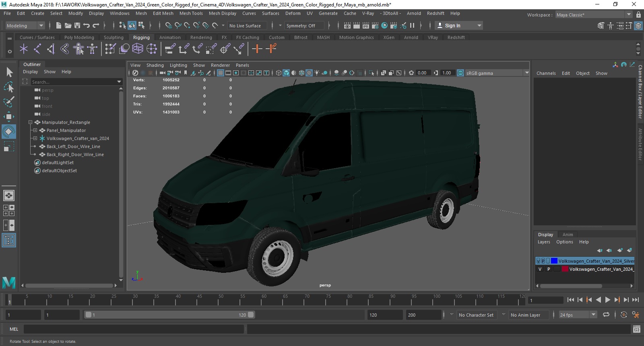This screenshot has width=644, height=346.
Task: Toggle visibility V of Silver layer
Action: pos(539,261)
